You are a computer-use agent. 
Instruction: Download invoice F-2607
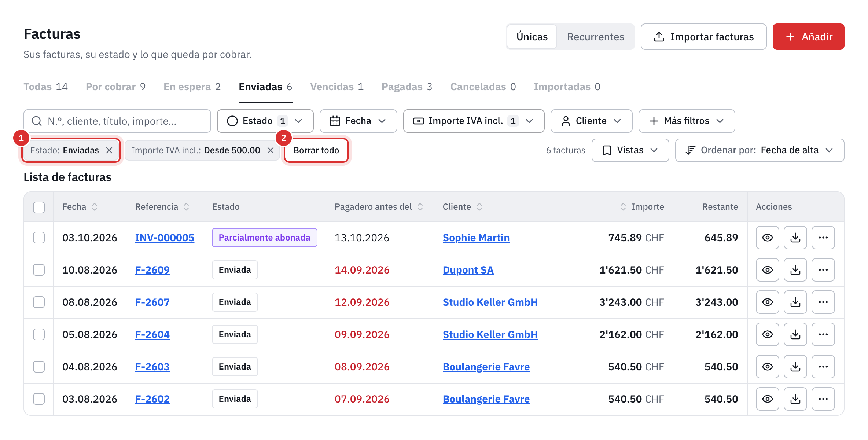point(795,302)
